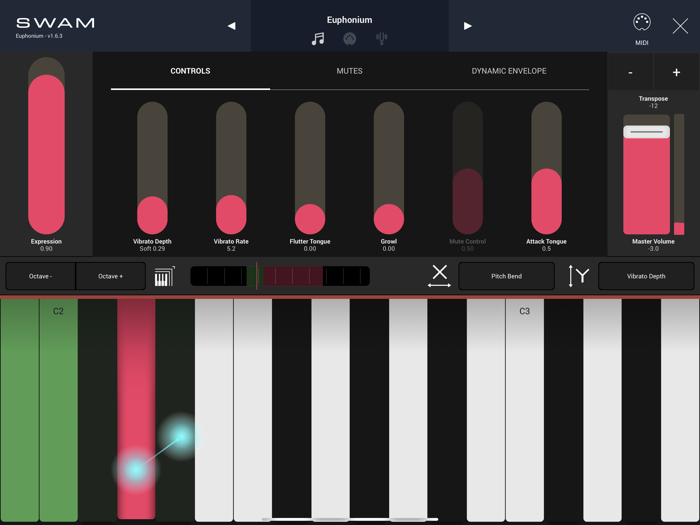
Task: Open the music note presets icon
Action: pyautogui.click(x=318, y=39)
